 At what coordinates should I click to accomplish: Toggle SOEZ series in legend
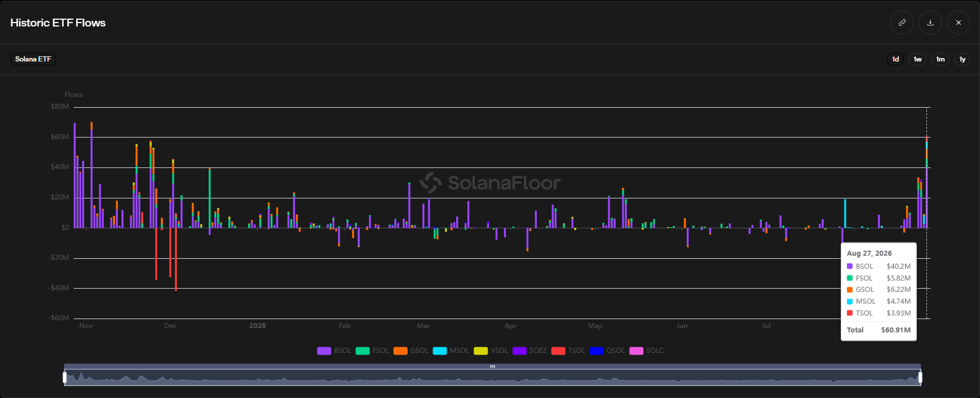tap(530, 351)
